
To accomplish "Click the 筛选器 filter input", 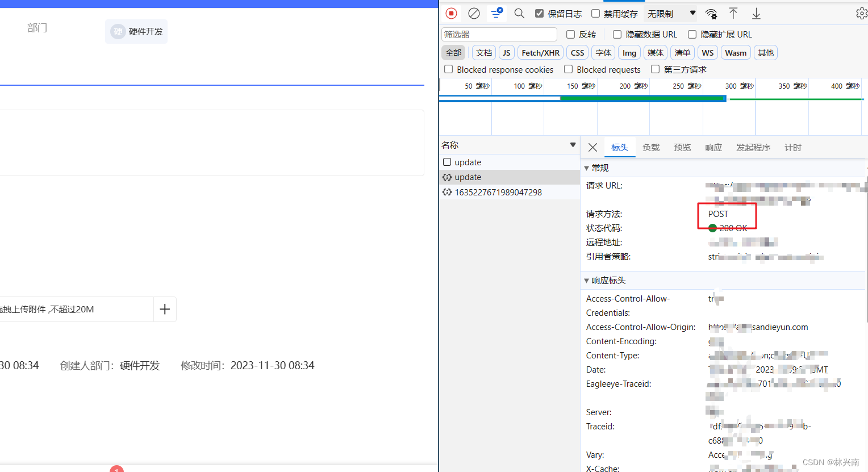I will click(499, 34).
